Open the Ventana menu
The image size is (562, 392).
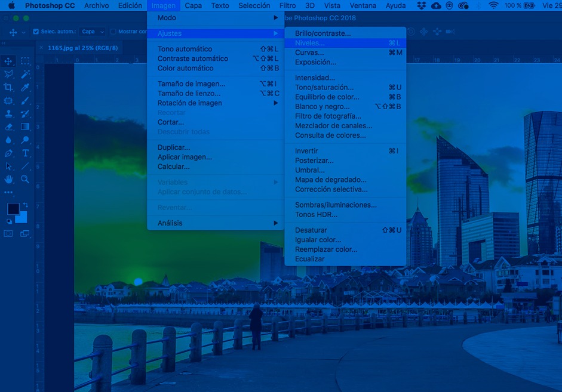point(363,5)
